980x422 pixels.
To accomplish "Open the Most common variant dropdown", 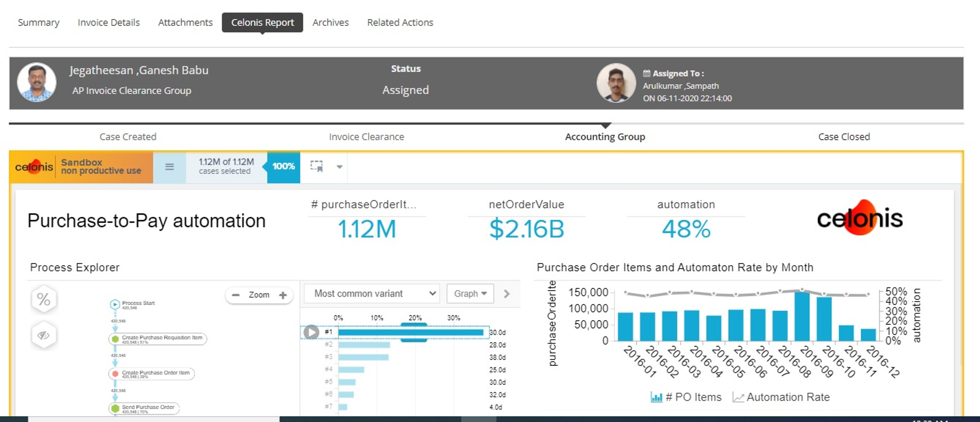I will [372, 294].
